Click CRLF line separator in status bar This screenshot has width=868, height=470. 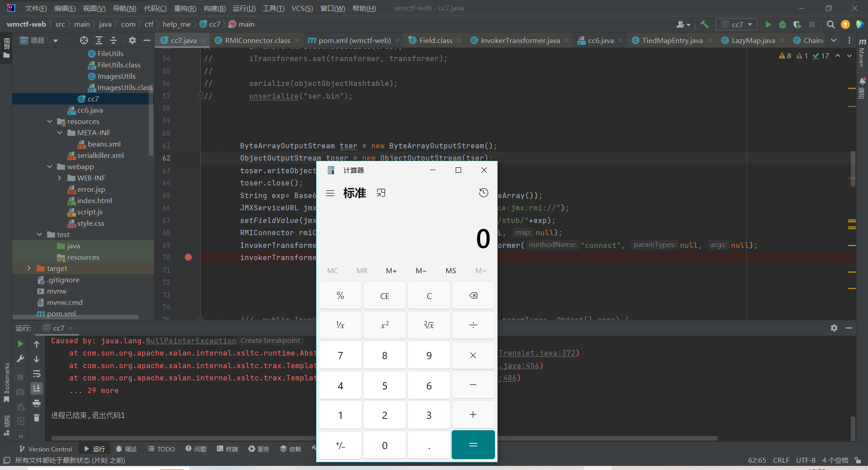click(x=781, y=460)
